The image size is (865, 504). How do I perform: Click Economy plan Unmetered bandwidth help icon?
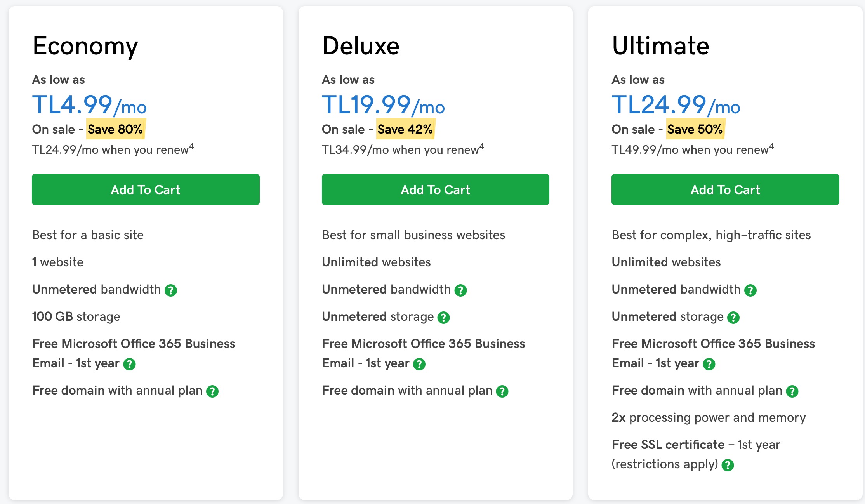[x=171, y=290]
